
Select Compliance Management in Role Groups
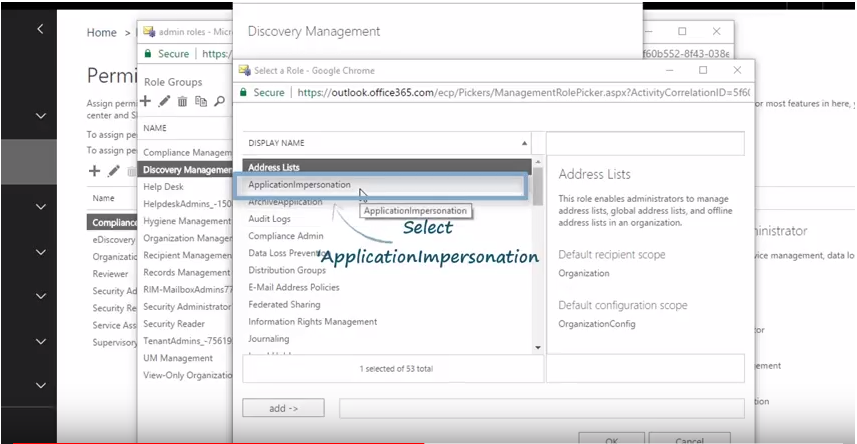click(186, 153)
